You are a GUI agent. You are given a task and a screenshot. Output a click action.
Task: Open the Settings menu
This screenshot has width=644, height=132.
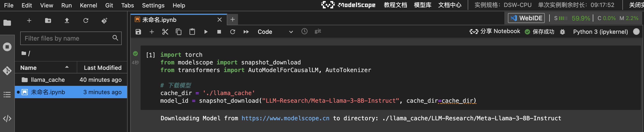click(x=153, y=5)
